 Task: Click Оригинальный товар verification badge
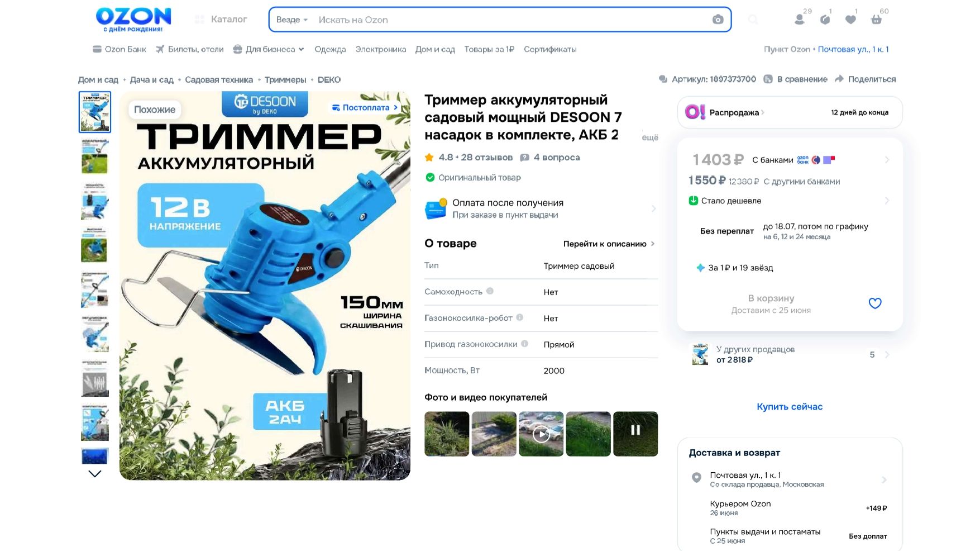[473, 178]
